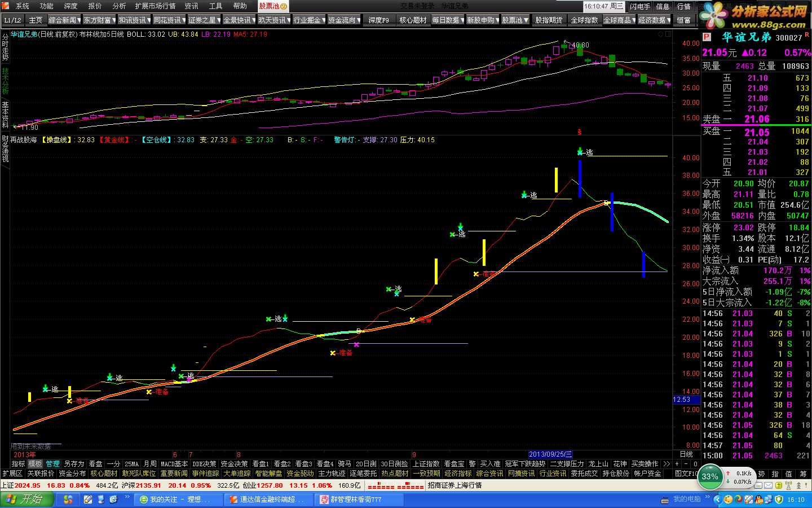The width and height of the screenshot is (812, 508).
Task: Click the zoom-in plus chart icon
Action: [677, 464]
